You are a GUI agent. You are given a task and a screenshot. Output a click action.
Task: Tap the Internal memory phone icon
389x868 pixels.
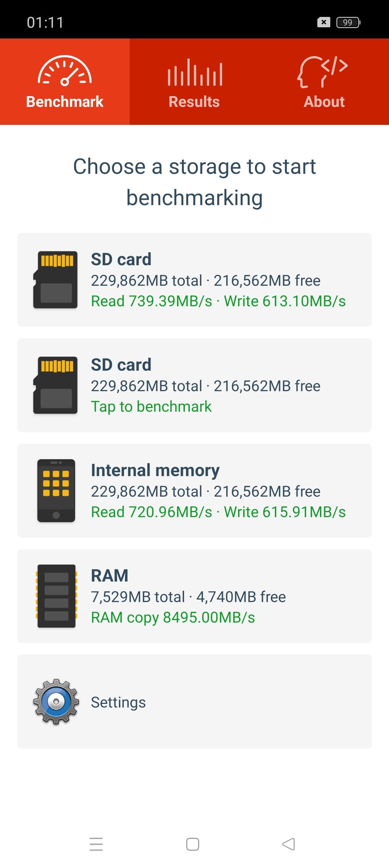coord(56,490)
